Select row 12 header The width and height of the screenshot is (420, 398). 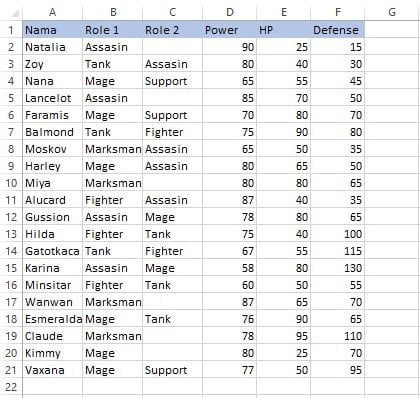[x=11, y=217]
